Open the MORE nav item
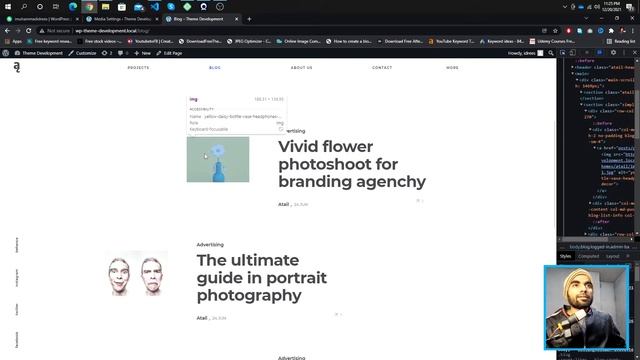The width and height of the screenshot is (640, 360). click(x=452, y=68)
